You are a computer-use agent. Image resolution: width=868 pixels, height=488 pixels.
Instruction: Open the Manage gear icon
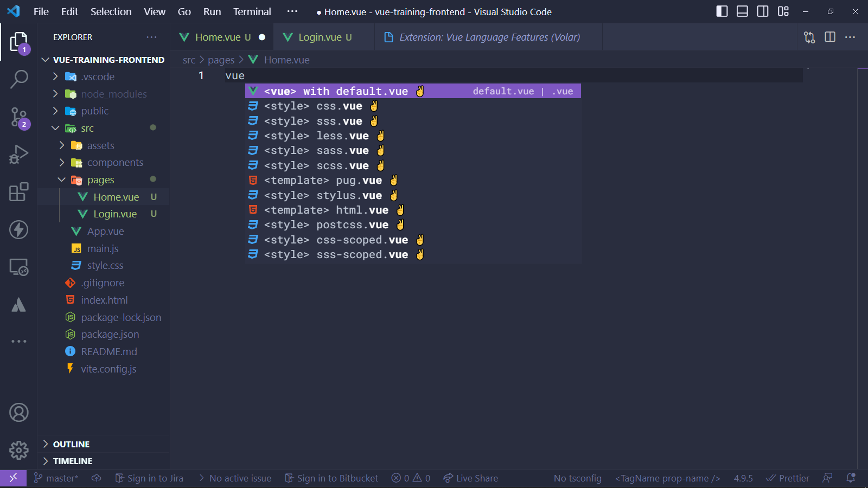19,450
